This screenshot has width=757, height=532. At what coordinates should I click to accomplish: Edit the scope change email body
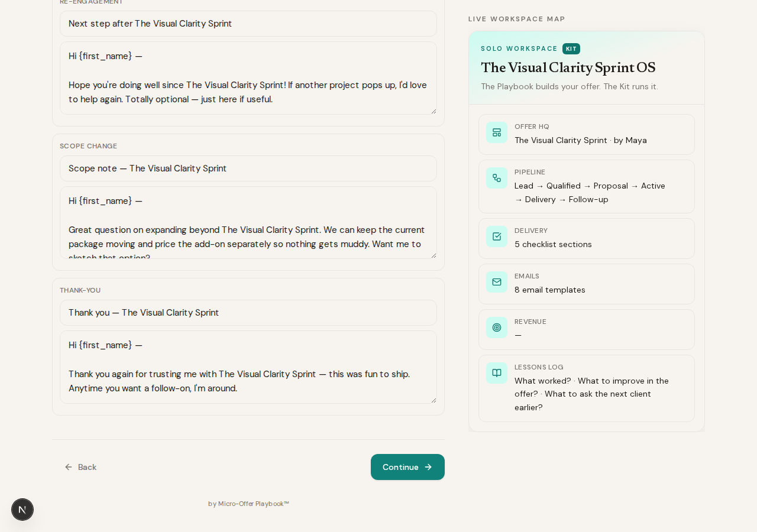coord(248,223)
